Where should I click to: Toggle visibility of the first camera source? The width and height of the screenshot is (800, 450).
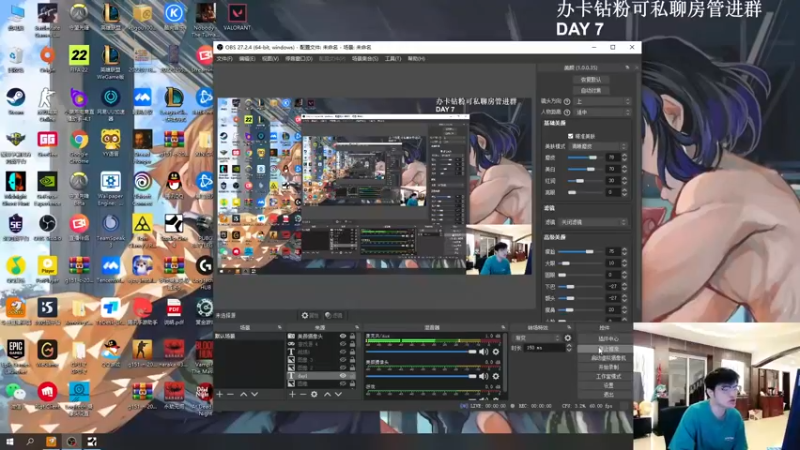pyautogui.click(x=343, y=336)
